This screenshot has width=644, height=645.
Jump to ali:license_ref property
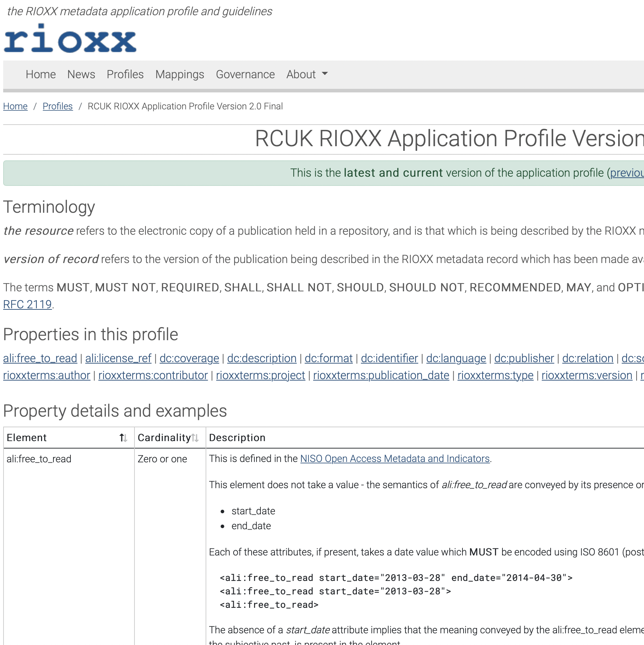pyautogui.click(x=118, y=358)
